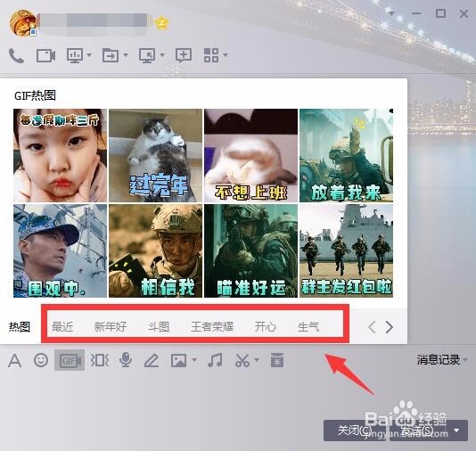Pick the pouting girl GIF
The height and width of the screenshot is (451, 476).
[60, 156]
